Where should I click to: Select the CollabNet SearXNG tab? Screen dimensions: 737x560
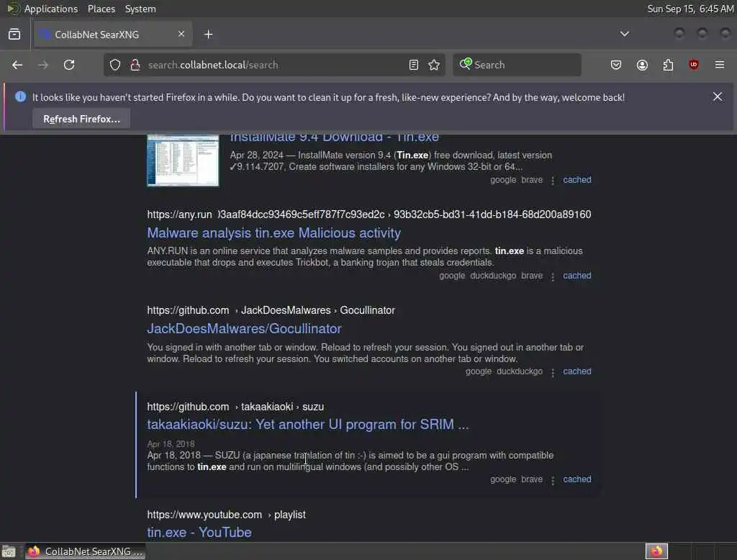click(x=113, y=35)
